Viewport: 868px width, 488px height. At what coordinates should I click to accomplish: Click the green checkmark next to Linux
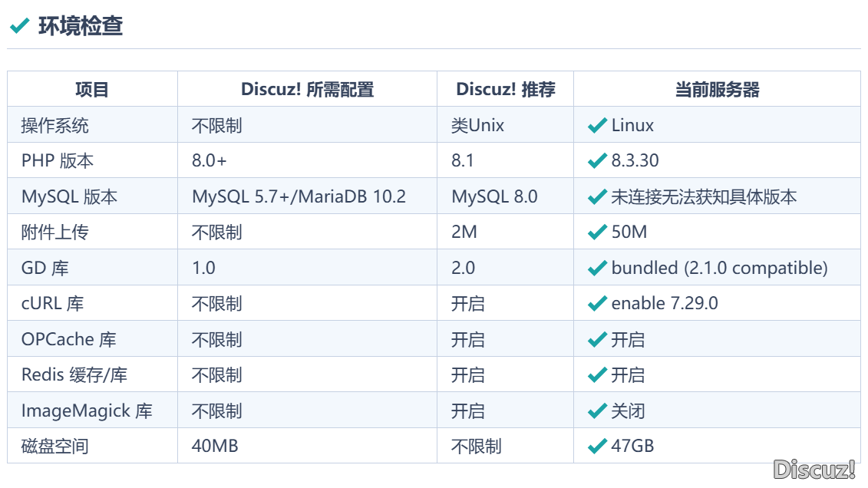click(597, 126)
